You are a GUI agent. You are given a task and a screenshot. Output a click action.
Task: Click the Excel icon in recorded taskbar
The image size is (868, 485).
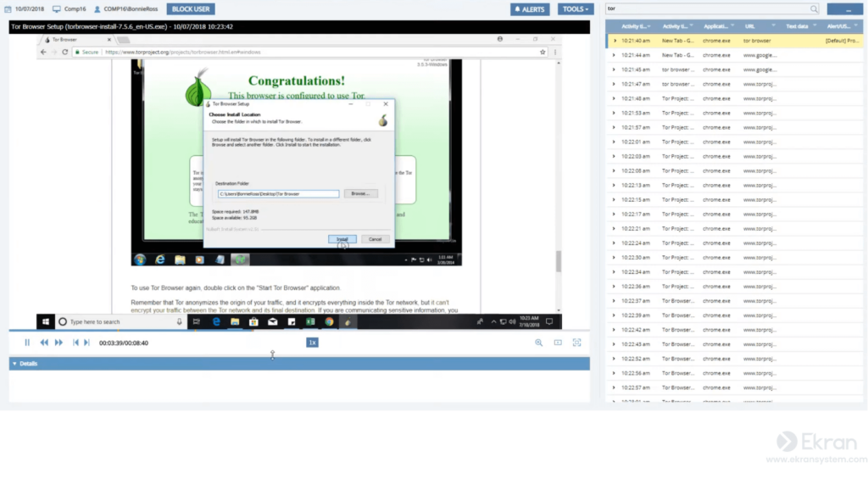tap(310, 321)
